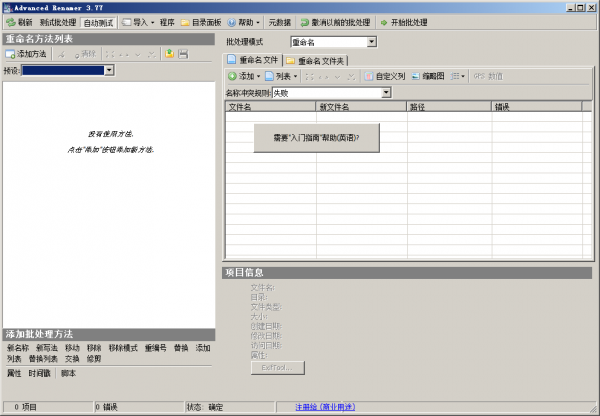Click 撤消以前的批处理 undo button
600x416 pixels.
[336, 23]
